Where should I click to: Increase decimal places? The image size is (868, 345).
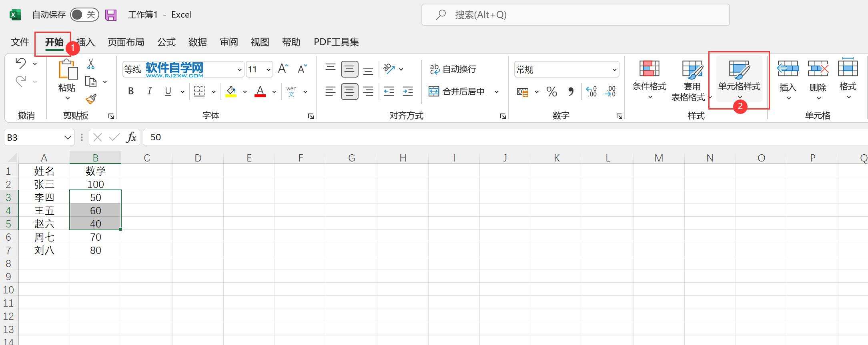(x=591, y=92)
